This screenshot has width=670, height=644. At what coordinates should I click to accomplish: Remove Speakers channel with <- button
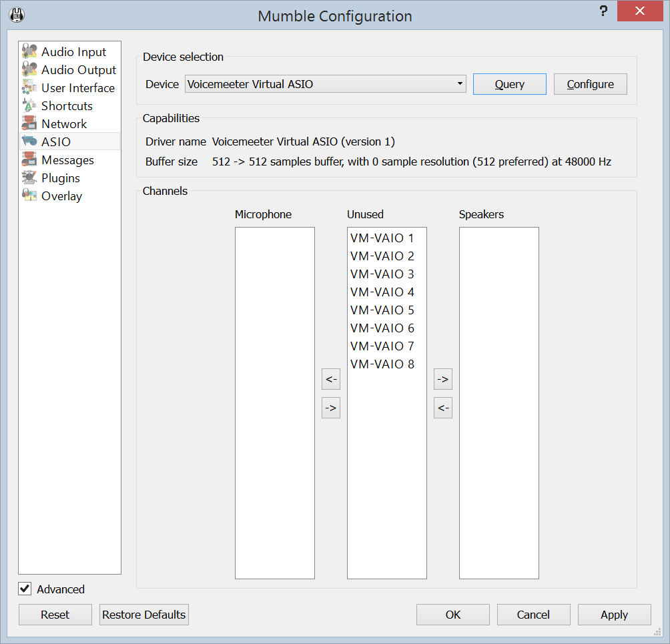click(442, 408)
